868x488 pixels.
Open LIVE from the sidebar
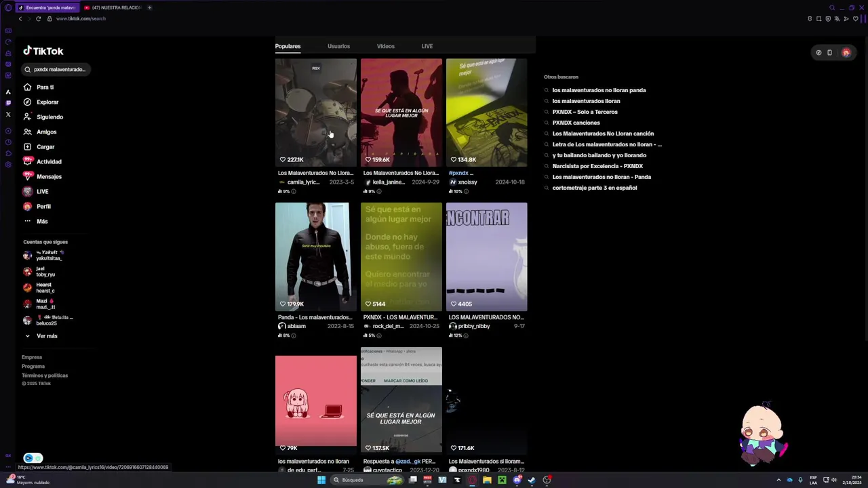pyautogui.click(x=36, y=192)
